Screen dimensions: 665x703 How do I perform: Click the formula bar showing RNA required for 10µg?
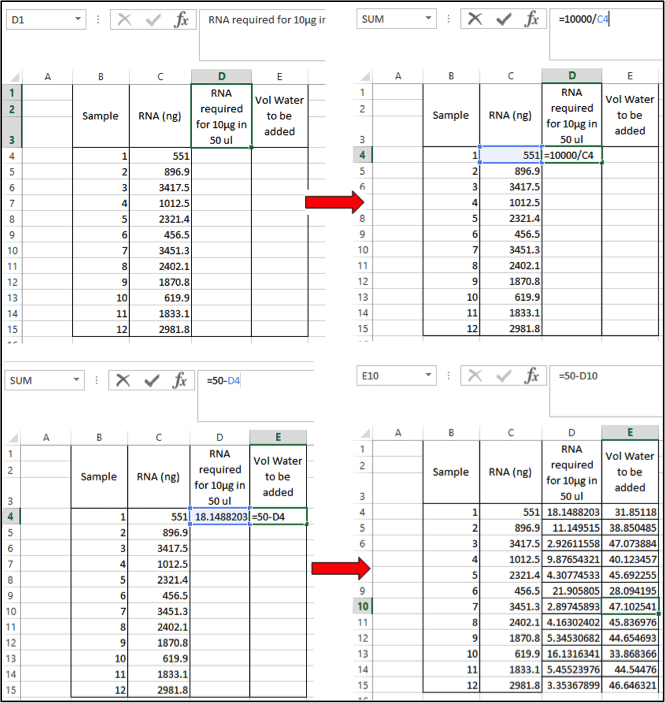click(x=262, y=35)
